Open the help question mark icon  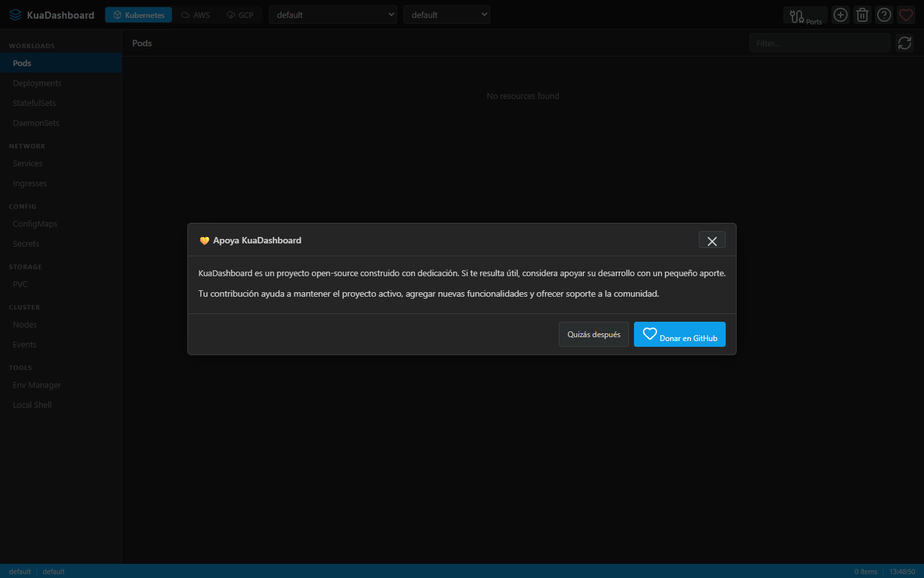tap(884, 15)
